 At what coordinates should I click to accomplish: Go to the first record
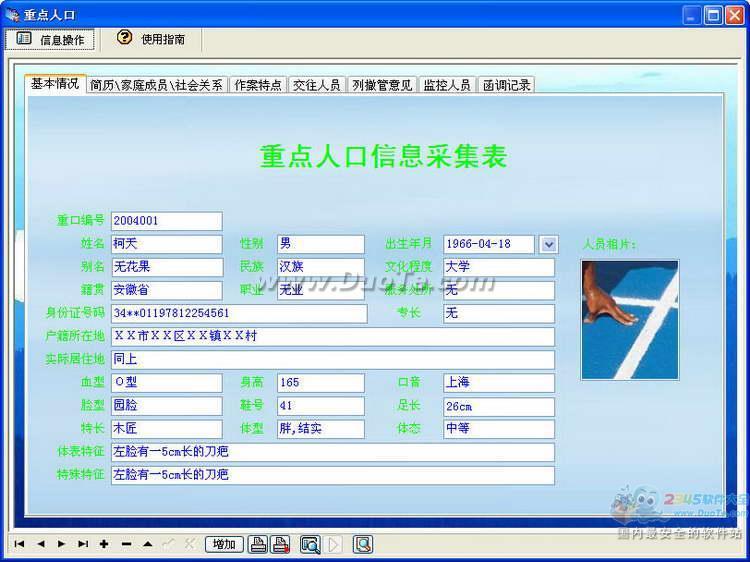19,544
